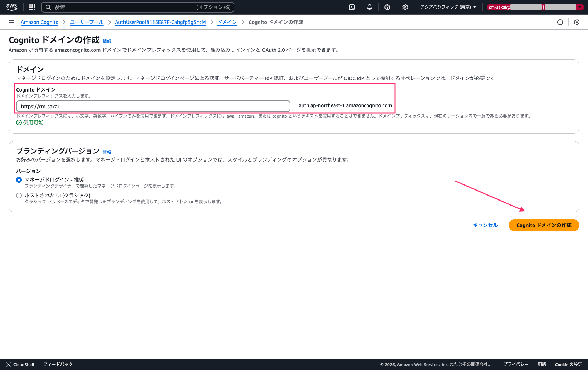
Task: Click フィードバック in the footer
Action: (58, 365)
